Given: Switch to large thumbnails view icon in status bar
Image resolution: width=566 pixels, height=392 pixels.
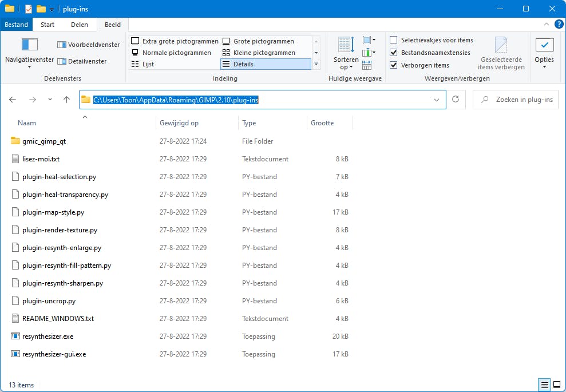Looking at the screenshot, I should point(556,385).
